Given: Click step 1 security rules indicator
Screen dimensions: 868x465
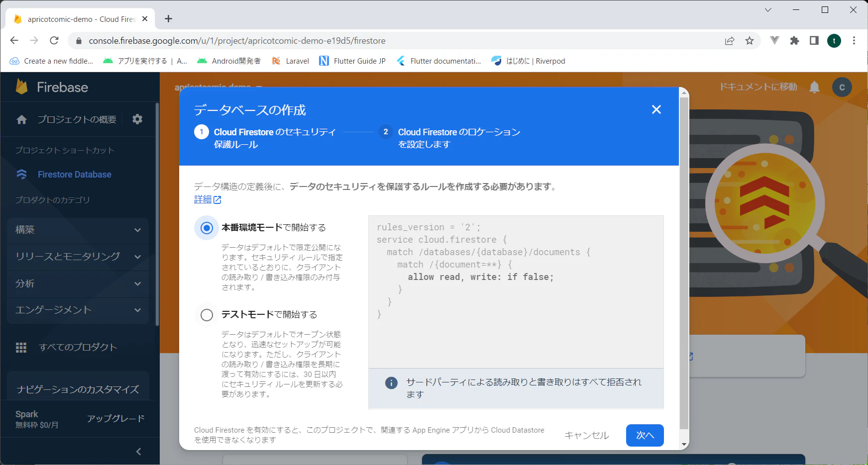Looking at the screenshot, I should pyautogui.click(x=201, y=132).
